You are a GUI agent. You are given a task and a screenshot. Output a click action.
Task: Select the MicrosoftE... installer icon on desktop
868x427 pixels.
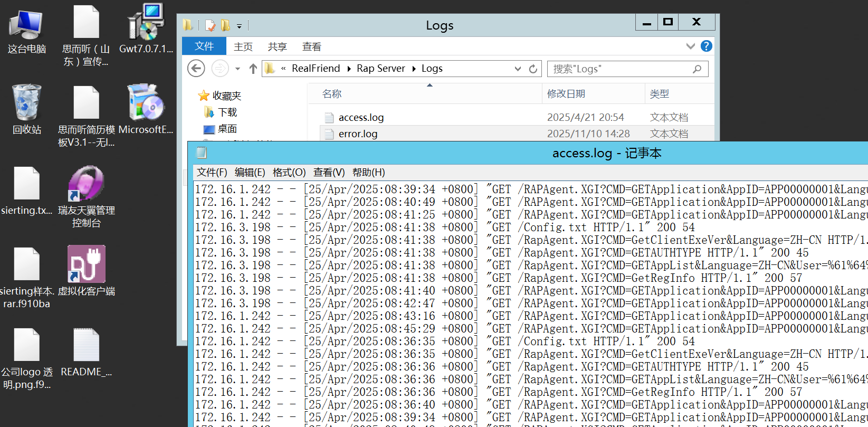146,109
